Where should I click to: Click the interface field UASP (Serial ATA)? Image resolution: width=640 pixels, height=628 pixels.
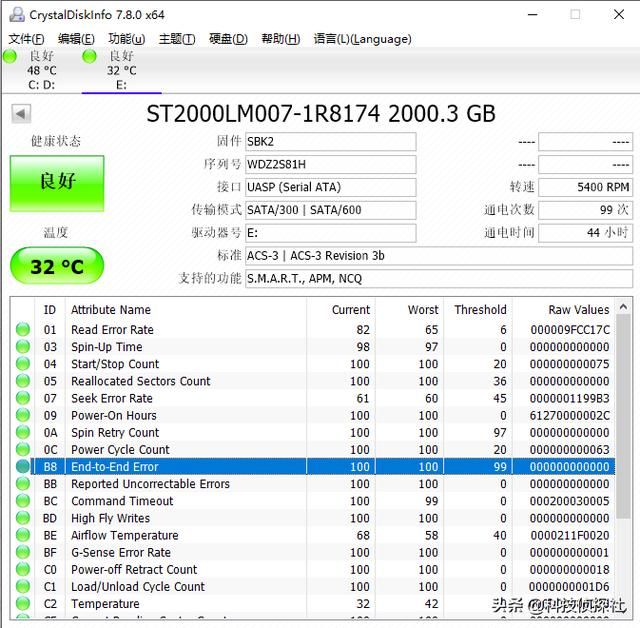[x=331, y=187]
